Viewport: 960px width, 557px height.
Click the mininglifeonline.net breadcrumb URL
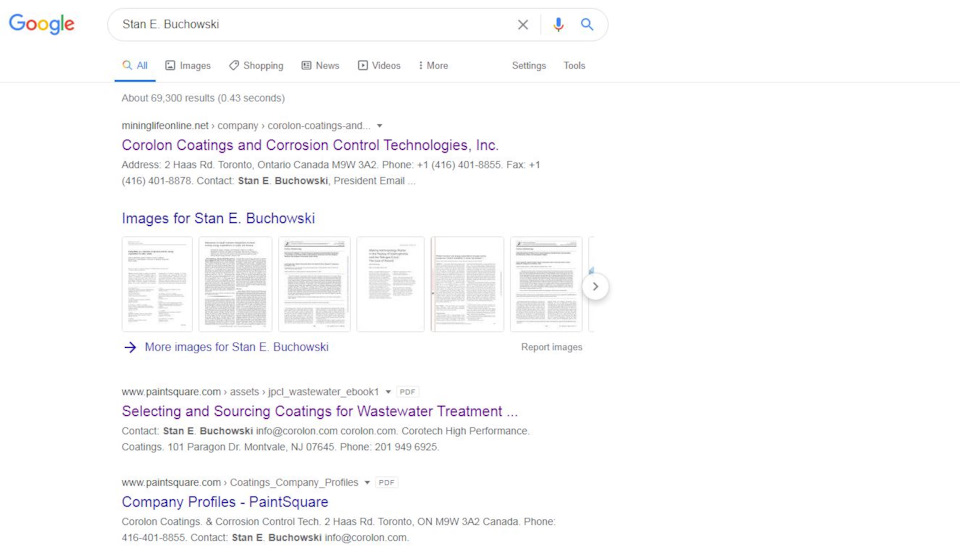click(246, 125)
